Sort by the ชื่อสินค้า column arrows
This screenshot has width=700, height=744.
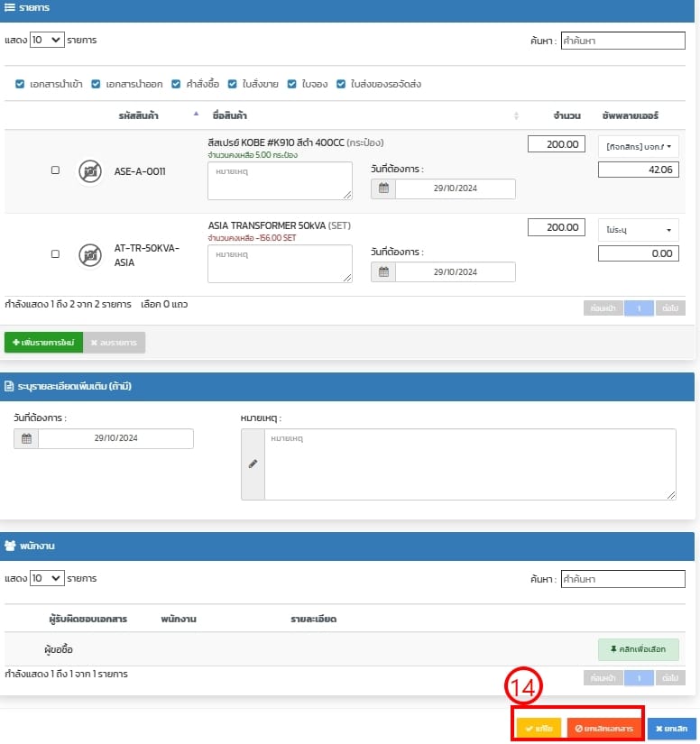click(x=516, y=115)
